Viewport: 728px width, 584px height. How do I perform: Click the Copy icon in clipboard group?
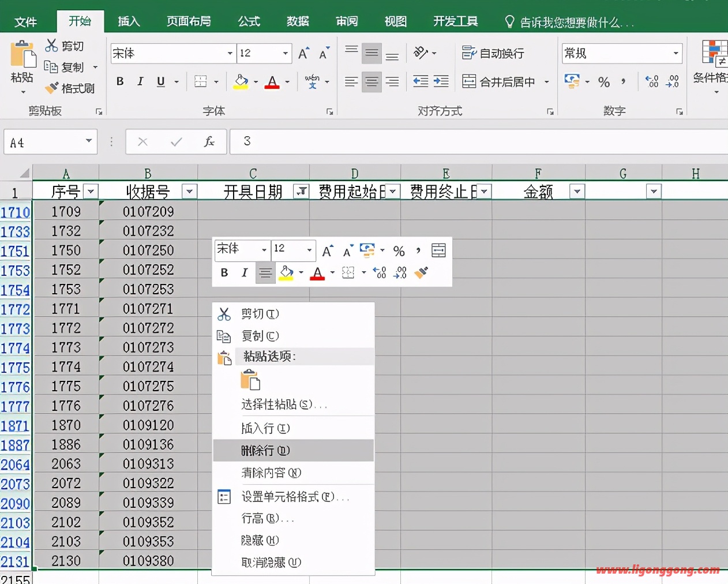[x=51, y=67]
